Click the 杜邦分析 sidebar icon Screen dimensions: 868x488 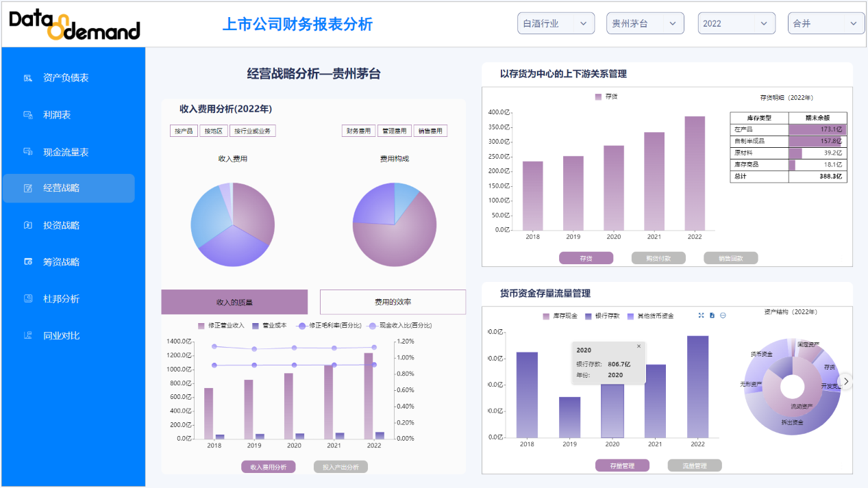coord(28,298)
